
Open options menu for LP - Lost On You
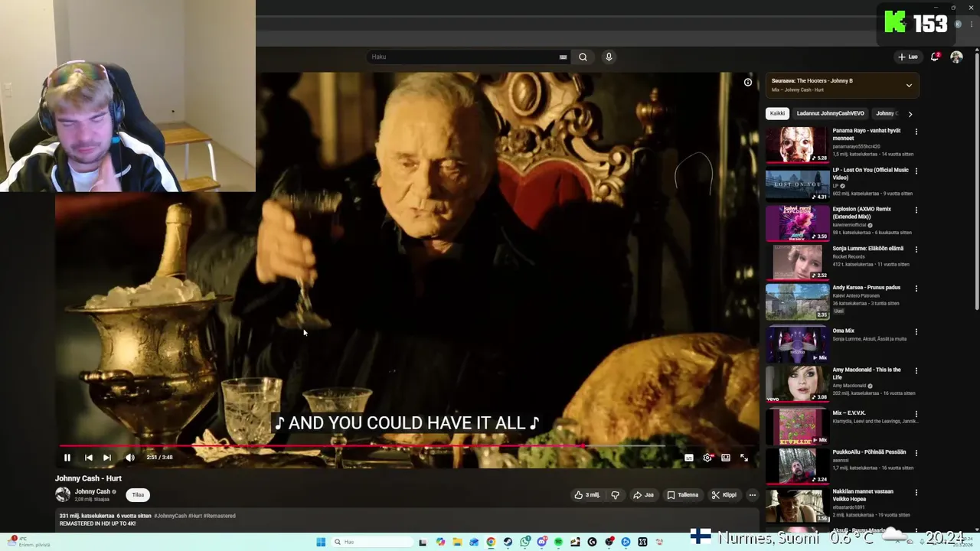916,171
